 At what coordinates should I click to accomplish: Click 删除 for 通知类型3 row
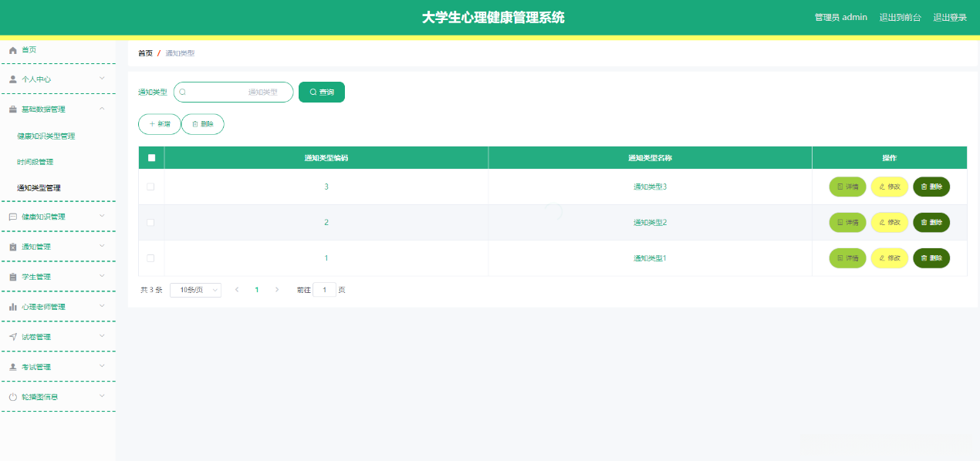[931, 187]
